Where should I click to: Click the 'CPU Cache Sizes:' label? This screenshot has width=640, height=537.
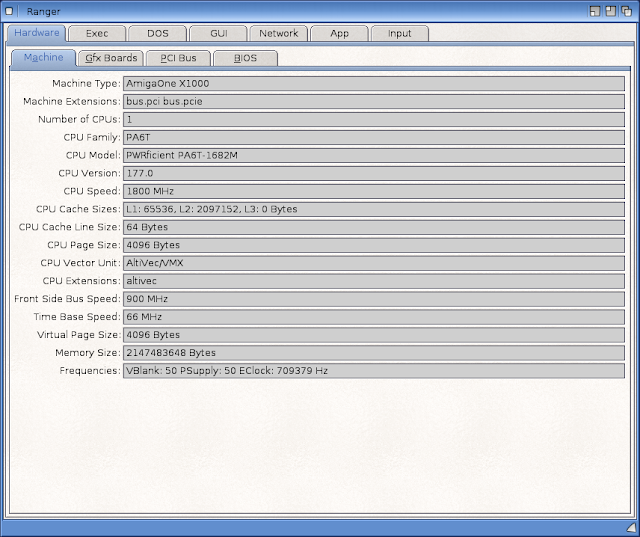(78, 209)
